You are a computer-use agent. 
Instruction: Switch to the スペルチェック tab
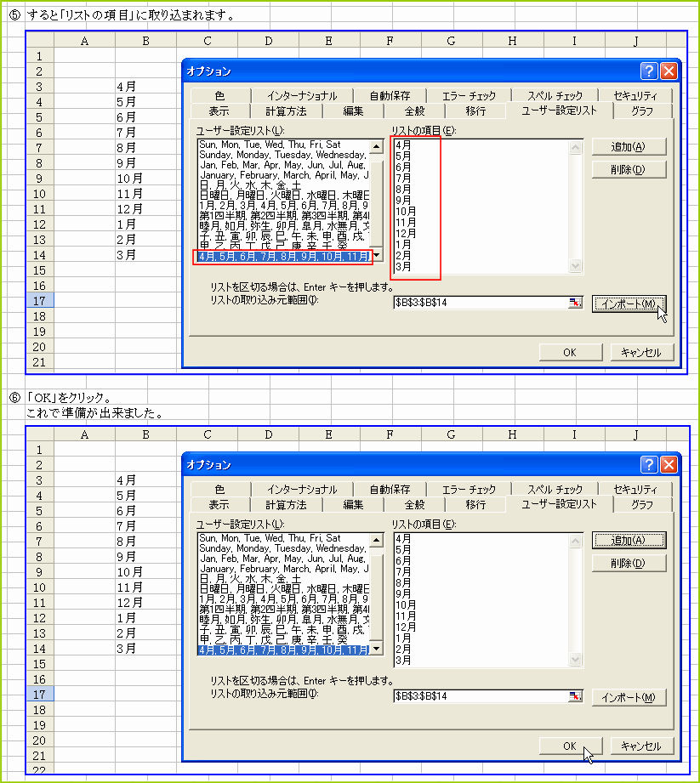tap(557, 94)
